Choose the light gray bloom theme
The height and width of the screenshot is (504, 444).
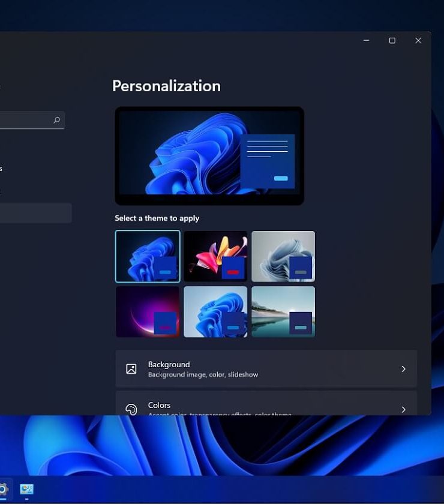(x=283, y=256)
